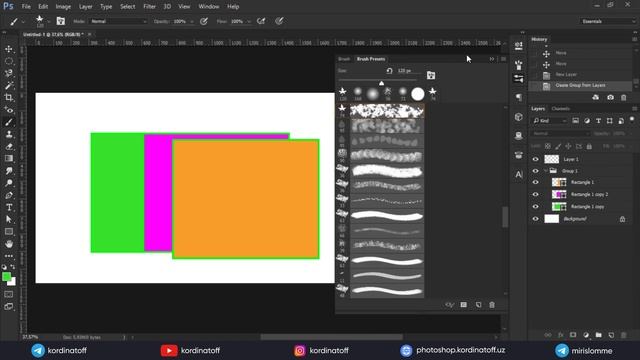The image size is (640, 360).
Task: Collapse the Brush Presets panel arrows
Action: coord(492,59)
